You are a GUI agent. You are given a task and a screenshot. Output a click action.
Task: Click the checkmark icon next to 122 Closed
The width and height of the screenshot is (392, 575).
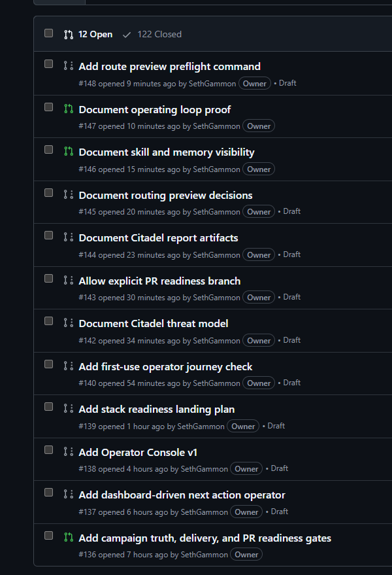click(127, 35)
